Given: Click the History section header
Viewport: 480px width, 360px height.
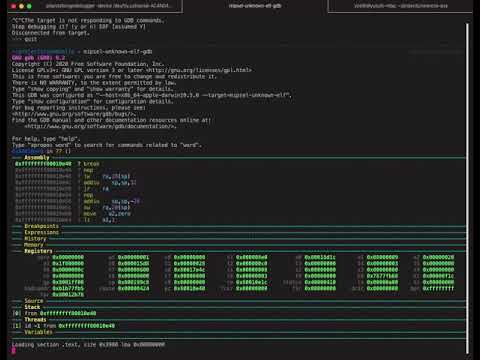Looking at the screenshot, I should (x=35, y=239).
